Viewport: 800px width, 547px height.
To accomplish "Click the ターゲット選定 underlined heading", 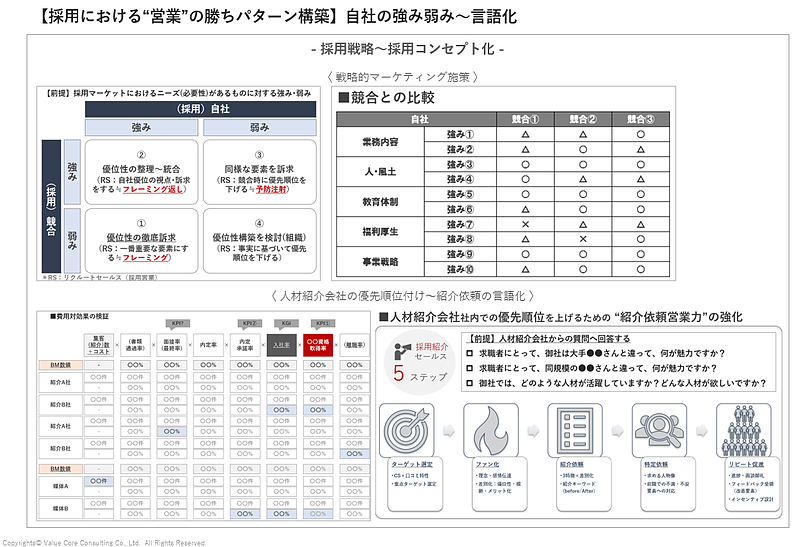I will pos(412,464).
